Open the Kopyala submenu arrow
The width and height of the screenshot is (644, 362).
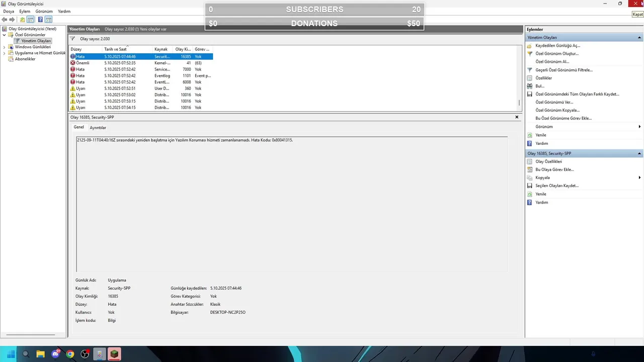[639, 177]
